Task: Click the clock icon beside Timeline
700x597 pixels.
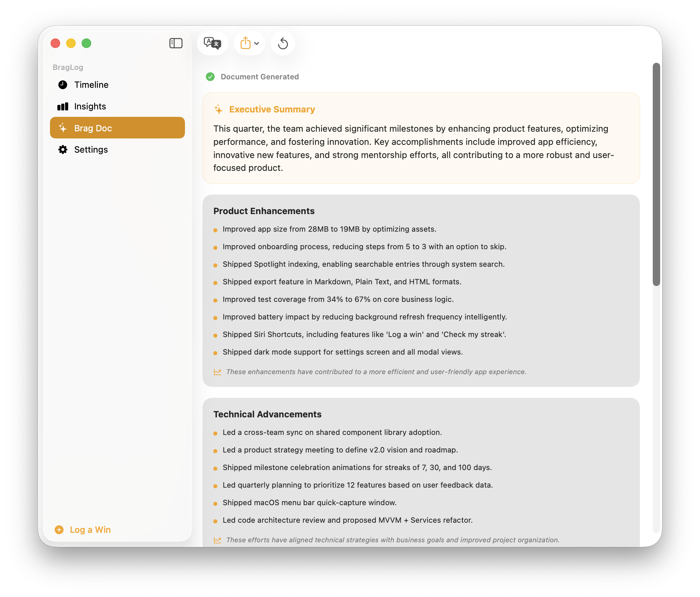Action: [63, 85]
